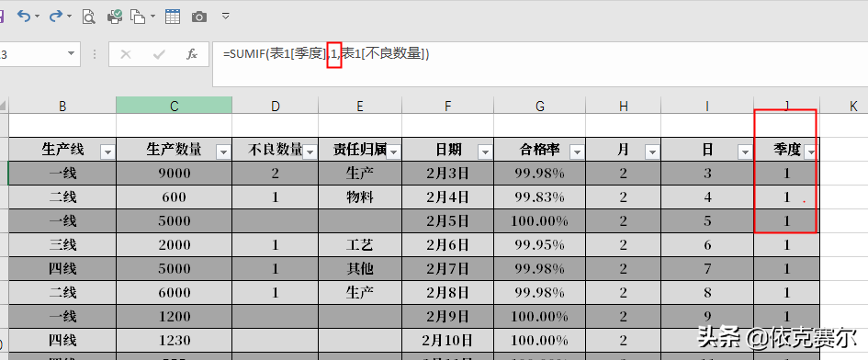Expand the paste options dropdown arrow

[x=152, y=17]
